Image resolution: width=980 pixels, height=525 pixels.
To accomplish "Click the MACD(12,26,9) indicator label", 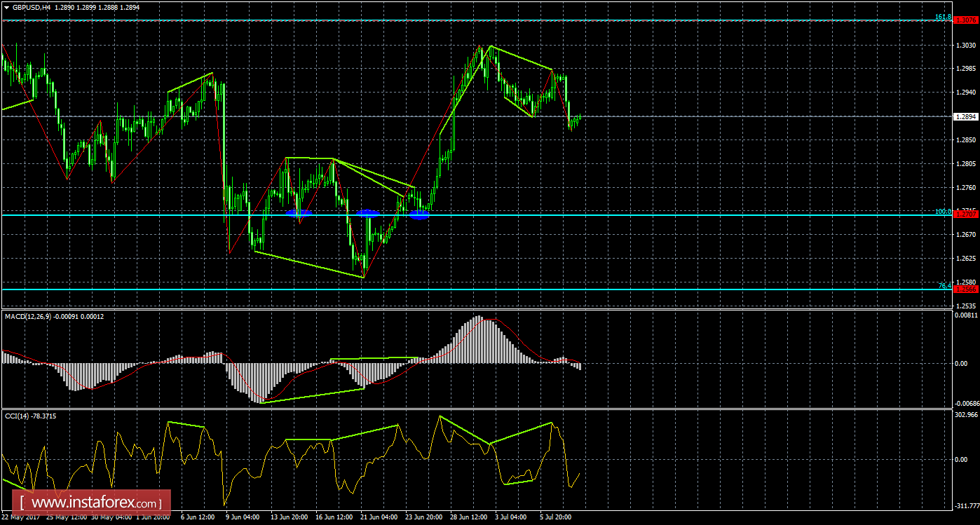I will [28, 316].
